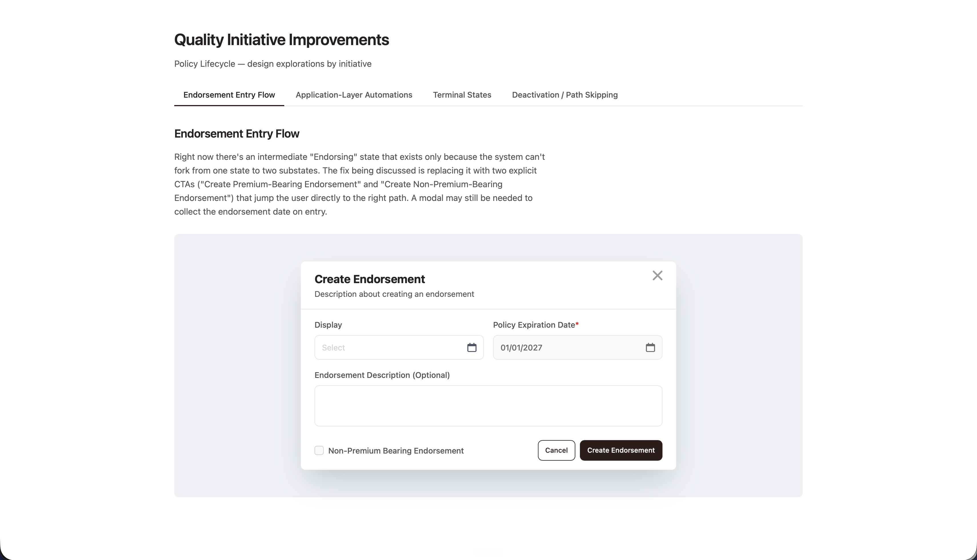Check the Non-Premium Bearing Endorsement checkbox
The width and height of the screenshot is (977, 560).
(319, 450)
